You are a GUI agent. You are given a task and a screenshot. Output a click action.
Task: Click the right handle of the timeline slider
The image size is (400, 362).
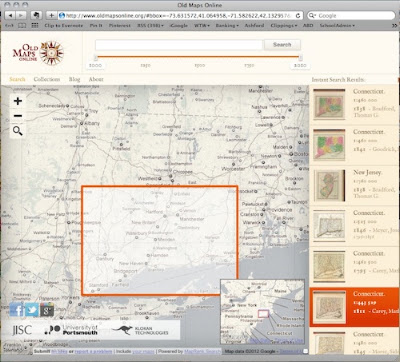[301, 57]
